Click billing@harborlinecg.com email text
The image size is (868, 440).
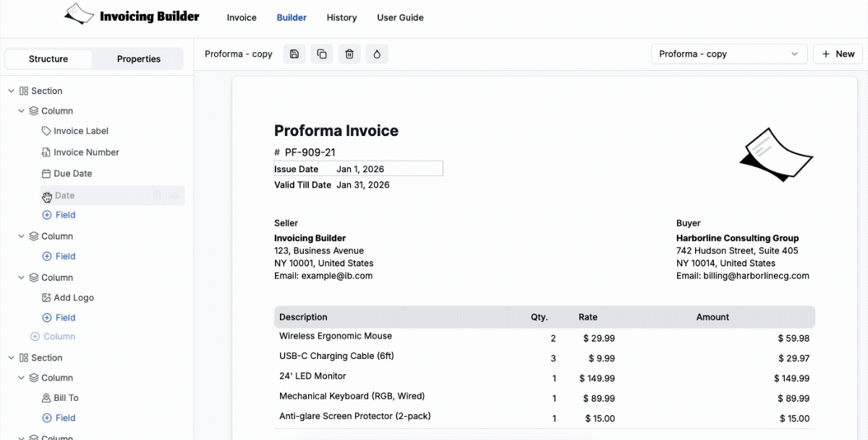pyautogui.click(x=756, y=276)
